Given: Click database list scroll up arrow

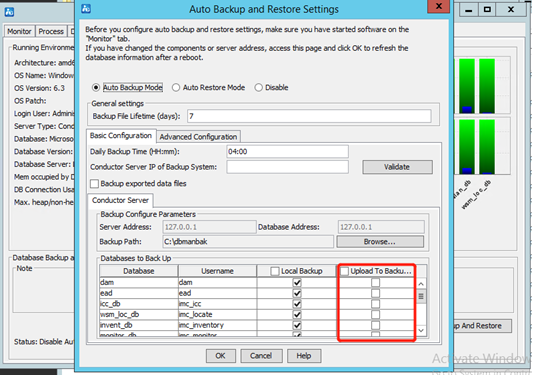Looking at the screenshot, I should 421,284.
